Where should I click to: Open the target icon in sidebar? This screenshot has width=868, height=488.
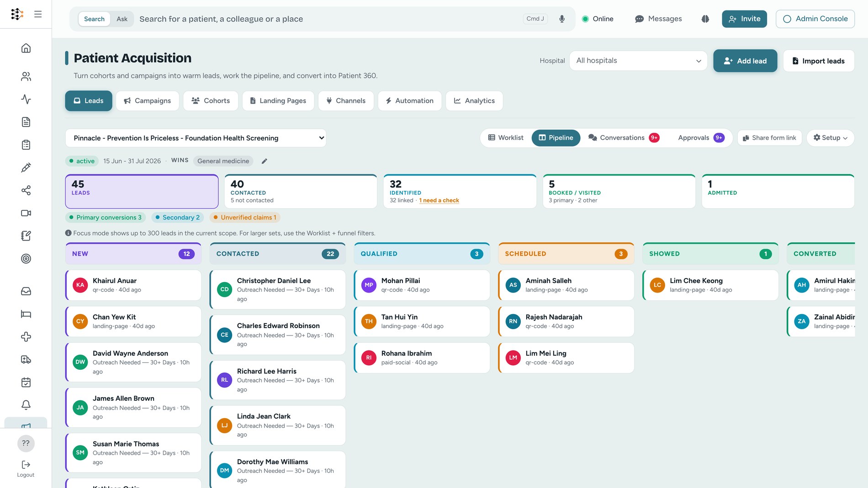[26, 259]
